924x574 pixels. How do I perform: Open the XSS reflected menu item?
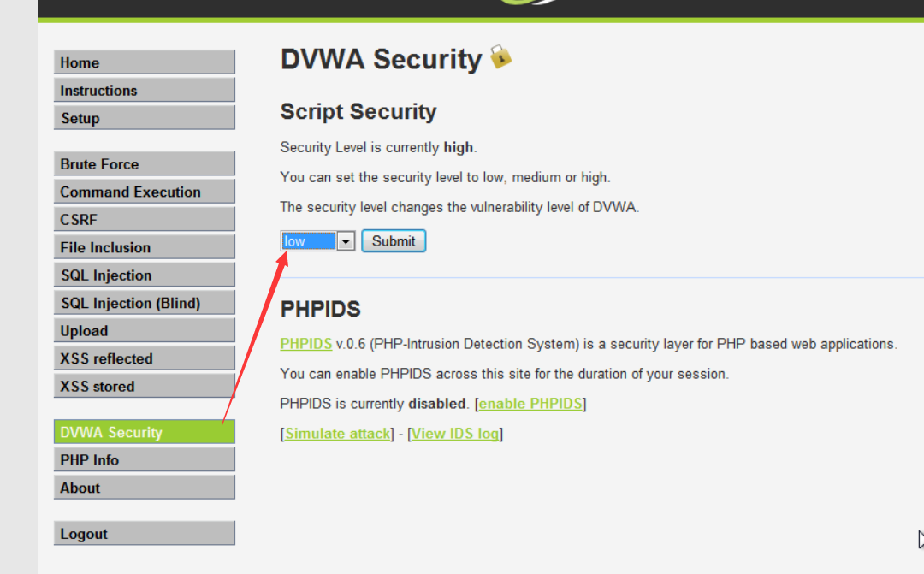144,358
